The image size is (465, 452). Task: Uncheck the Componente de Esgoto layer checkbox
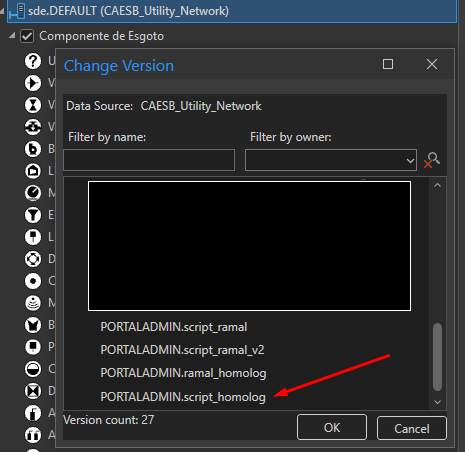point(27,36)
